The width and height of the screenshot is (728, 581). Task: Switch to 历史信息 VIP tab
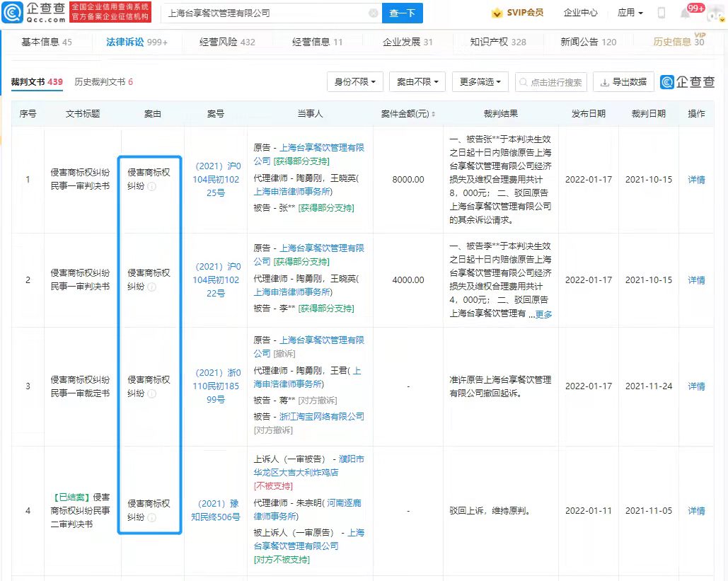(x=678, y=41)
